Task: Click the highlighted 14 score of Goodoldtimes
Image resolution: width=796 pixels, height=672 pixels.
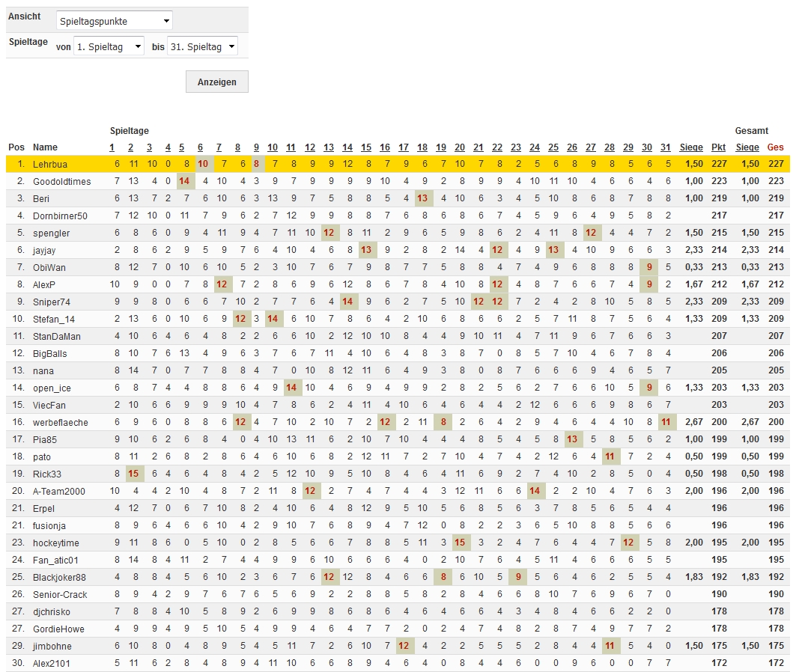Action: (183, 181)
